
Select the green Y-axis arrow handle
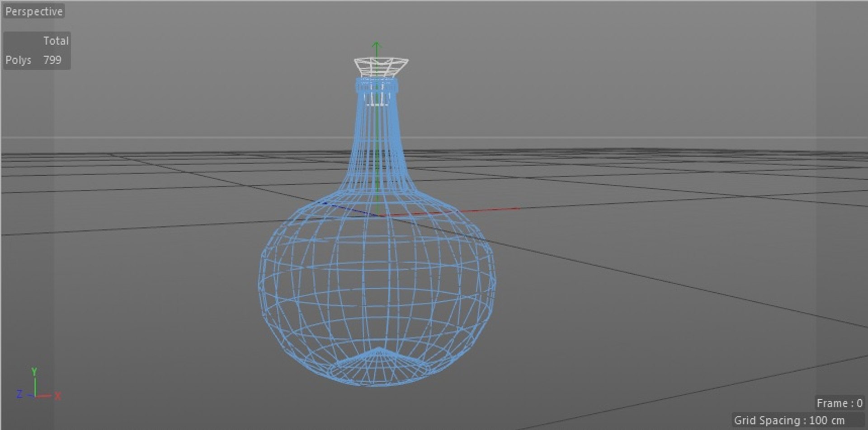pyautogui.click(x=377, y=46)
